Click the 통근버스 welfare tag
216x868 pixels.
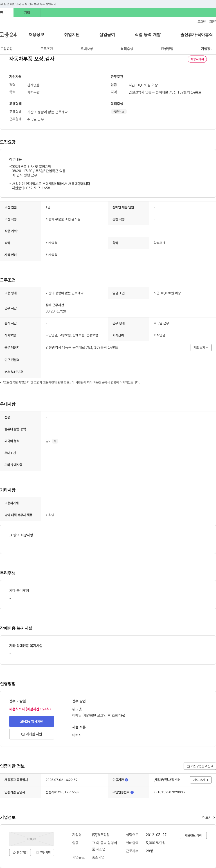click(119, 112)
